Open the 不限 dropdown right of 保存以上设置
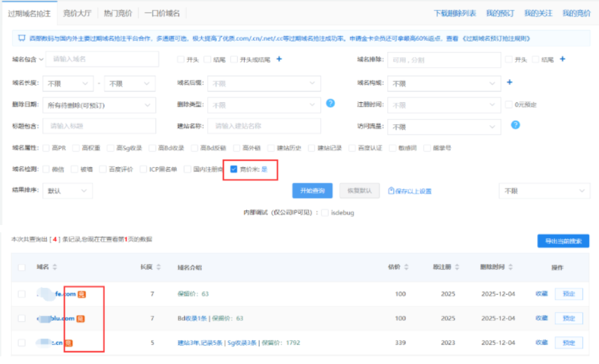 (x=544, y=191)
